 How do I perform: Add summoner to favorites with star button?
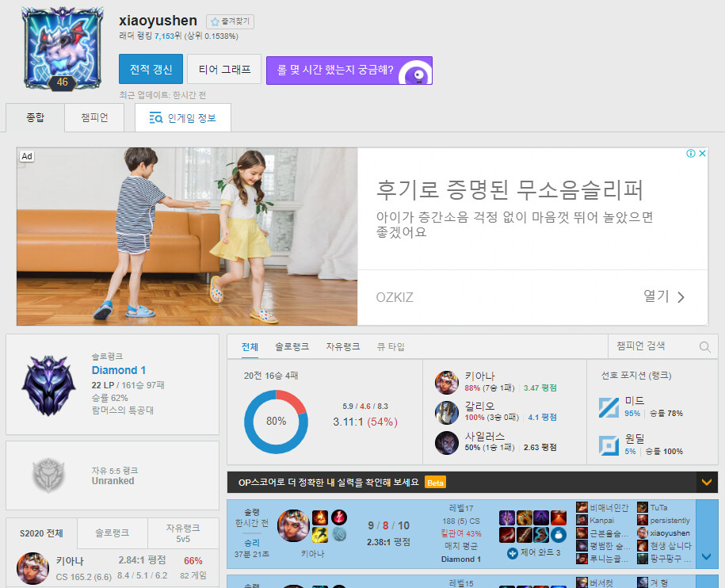point(230,21)
